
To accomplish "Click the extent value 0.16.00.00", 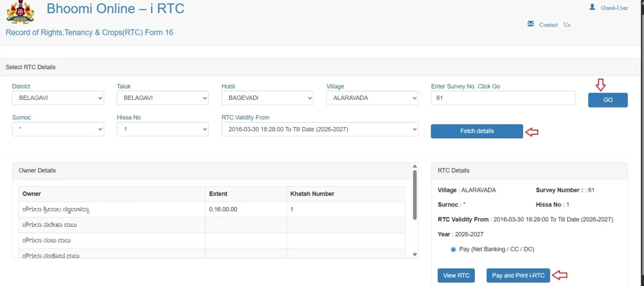I will (223, 209).
